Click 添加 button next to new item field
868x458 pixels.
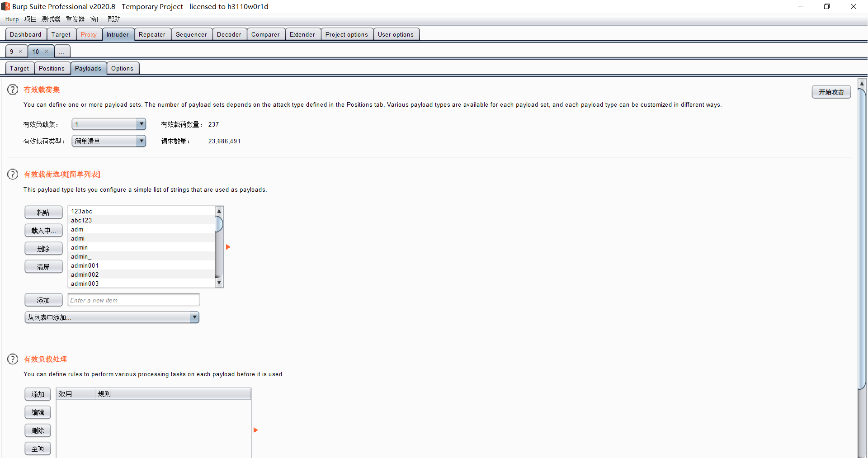coord(43,300)
